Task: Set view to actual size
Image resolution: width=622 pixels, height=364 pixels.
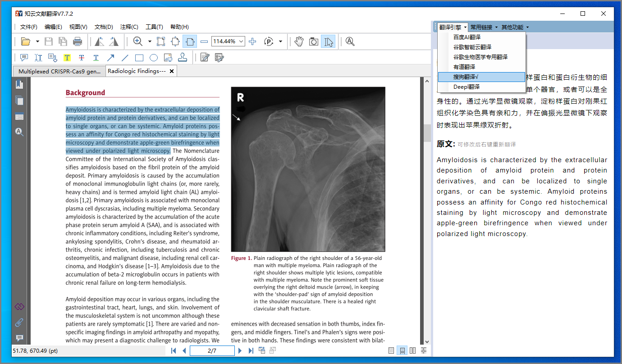Action: [161, 41]
